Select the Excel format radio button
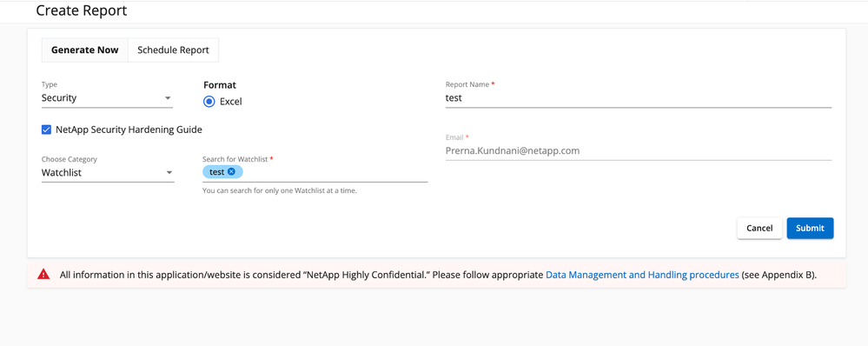Screen dimensions: 868x346 tap(209, 102)
